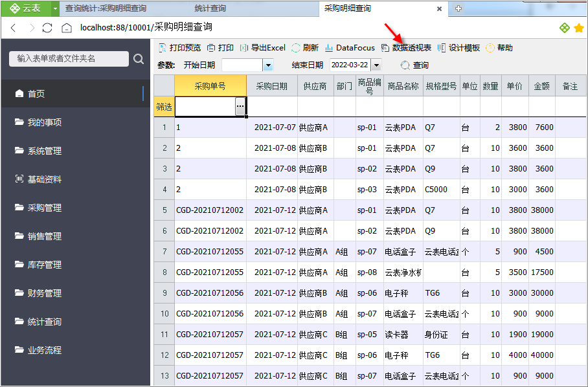Click the 输入表单或者文件夹名 search field

pyautogui.click(x=69, y=59)
